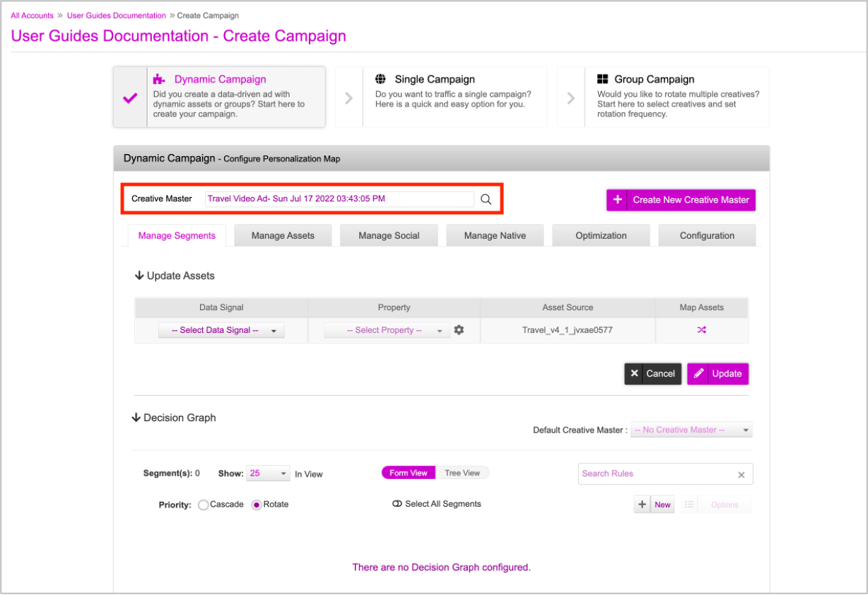Image resolution: width=868 pixels, height=595 pixels.
Task: Open the Manage Native tab
Action: [495, 235]
